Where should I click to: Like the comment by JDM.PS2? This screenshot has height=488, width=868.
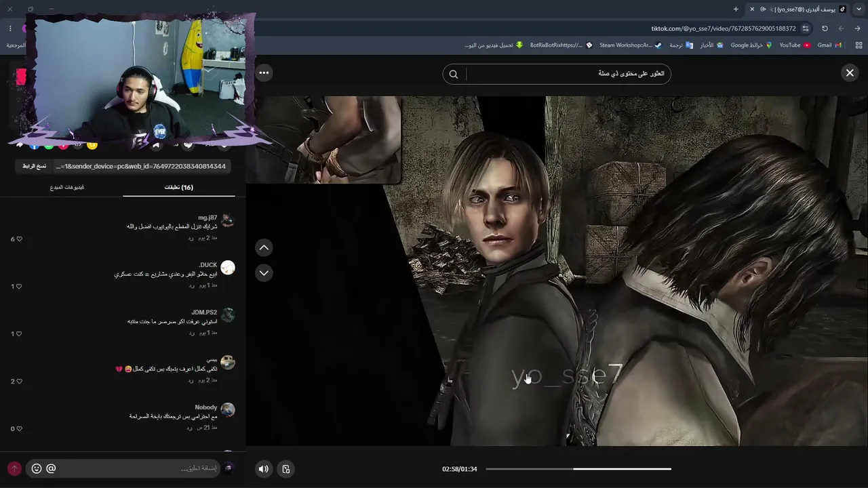[x=19, y=333]
